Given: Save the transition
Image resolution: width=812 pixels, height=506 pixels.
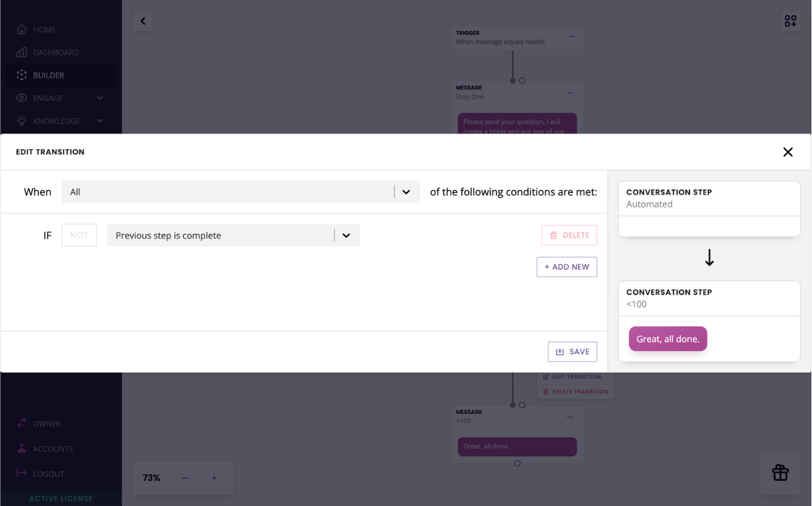Looking at the screenshot, I should pyautogui.click(x=572, y=352).
